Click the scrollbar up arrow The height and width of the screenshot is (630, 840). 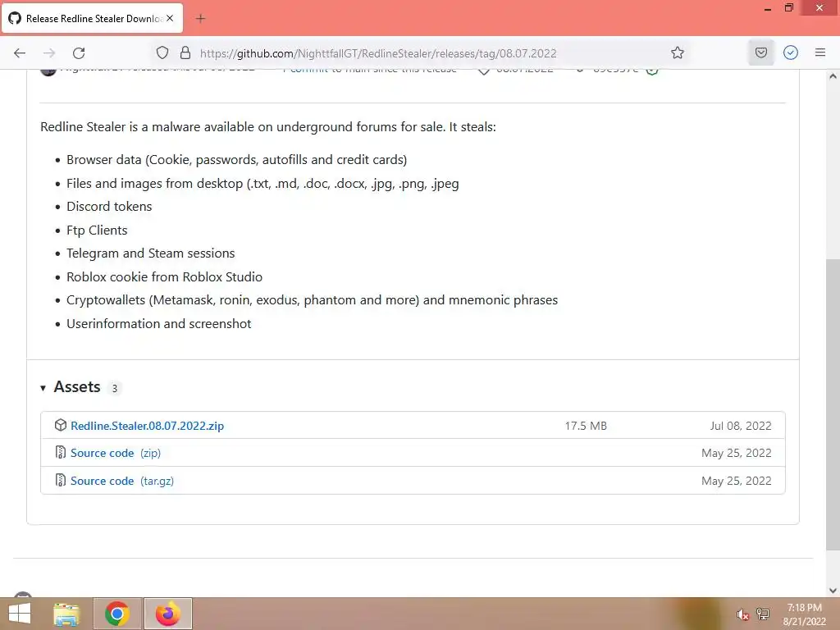833,76
